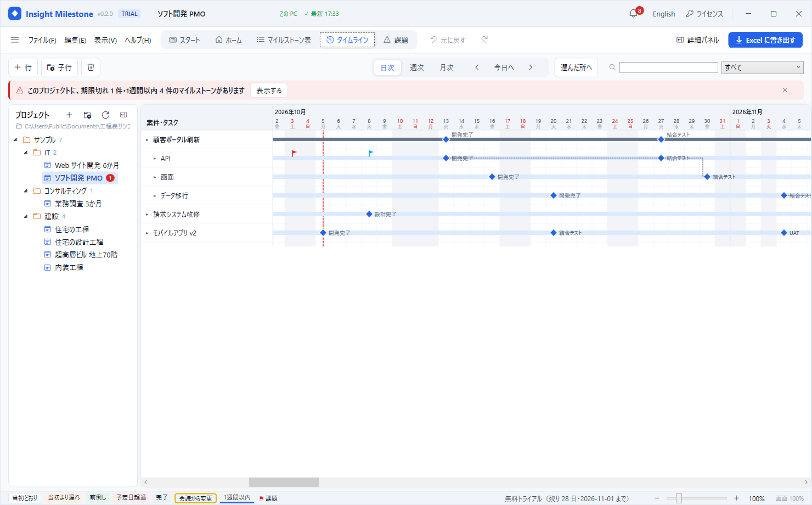
Task: Click zoom out minus icon
Action: click(657, 498)
